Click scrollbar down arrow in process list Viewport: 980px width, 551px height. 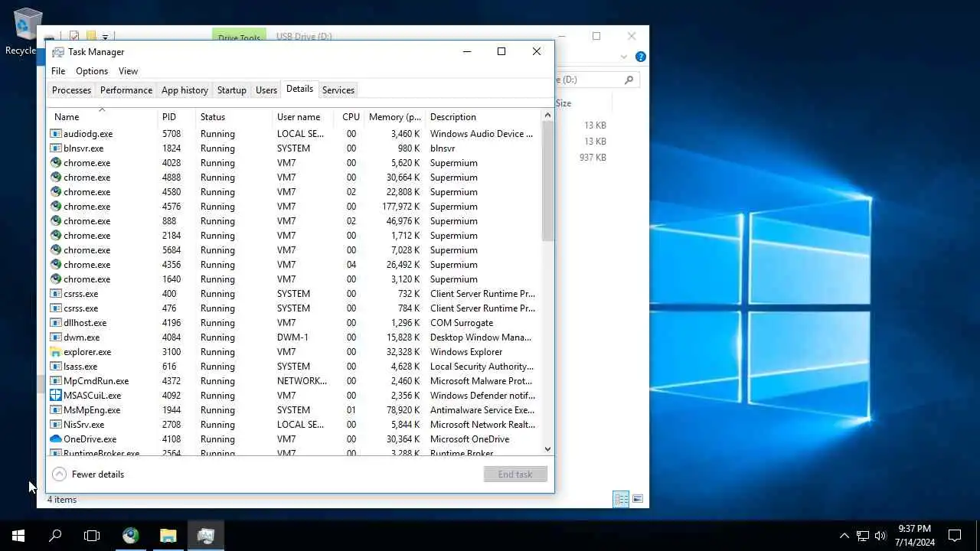547,449
